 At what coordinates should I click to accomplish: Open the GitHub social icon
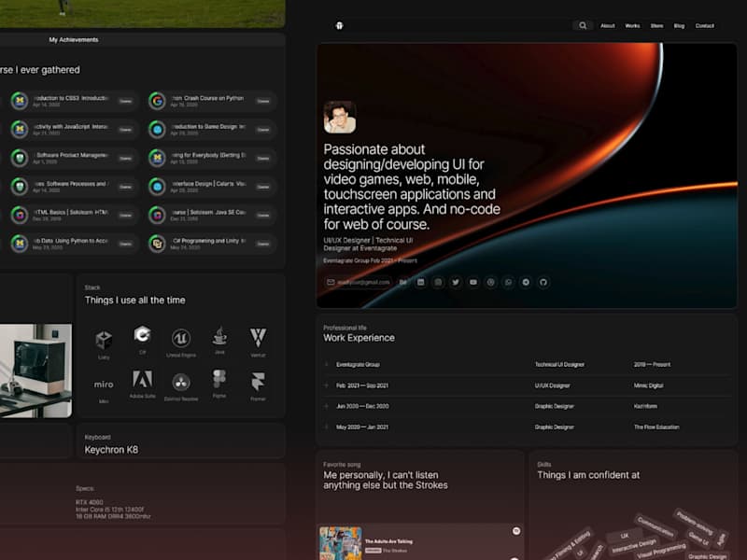[x=543, y=283]
